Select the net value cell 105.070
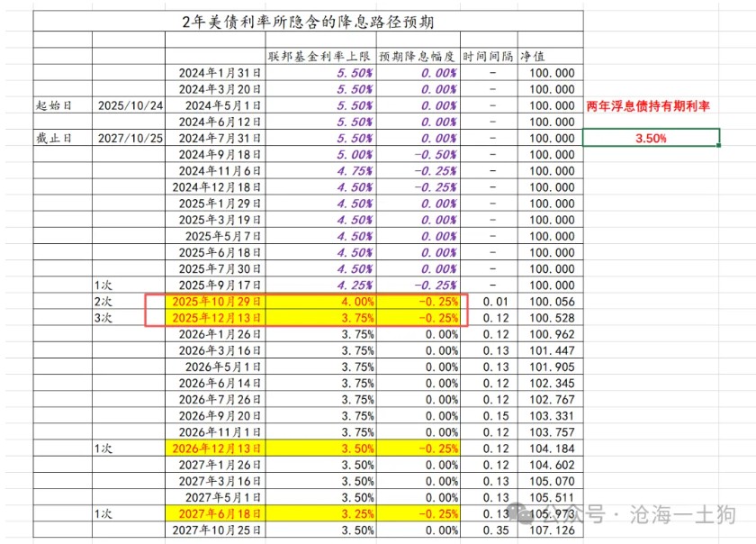The height and width of the screenshot is (544, 756). click(x=550, y=481)
